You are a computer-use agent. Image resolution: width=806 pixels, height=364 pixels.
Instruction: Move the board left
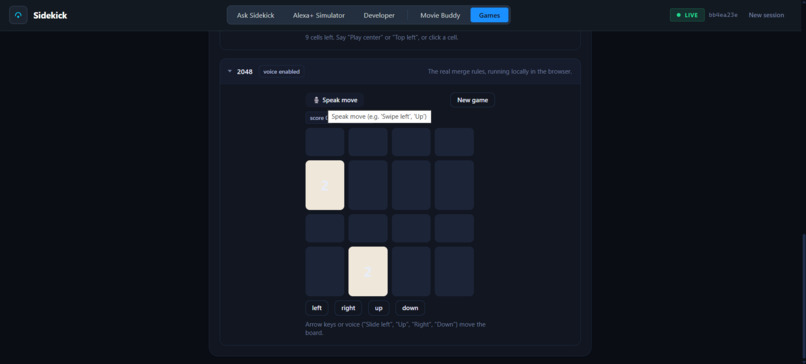[317, 308]
